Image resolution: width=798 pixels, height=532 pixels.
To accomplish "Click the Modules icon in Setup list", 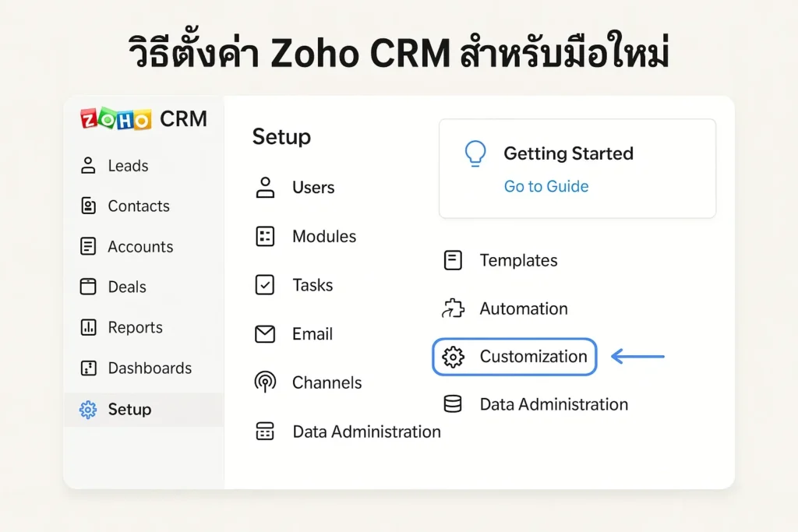I will (266, 237).
